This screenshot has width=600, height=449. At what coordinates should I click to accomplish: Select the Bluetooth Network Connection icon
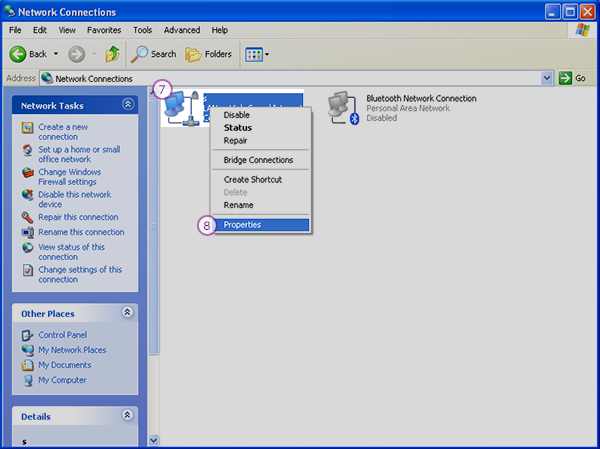344,108
